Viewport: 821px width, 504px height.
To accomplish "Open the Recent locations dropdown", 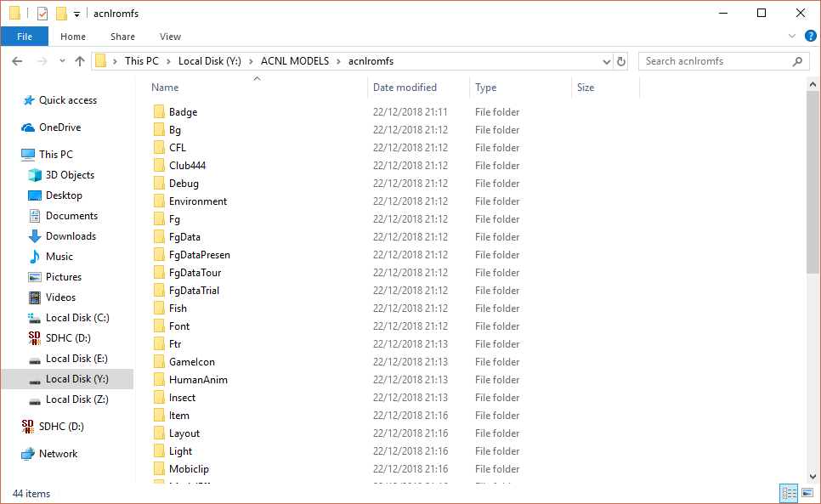I will point(62,61).
